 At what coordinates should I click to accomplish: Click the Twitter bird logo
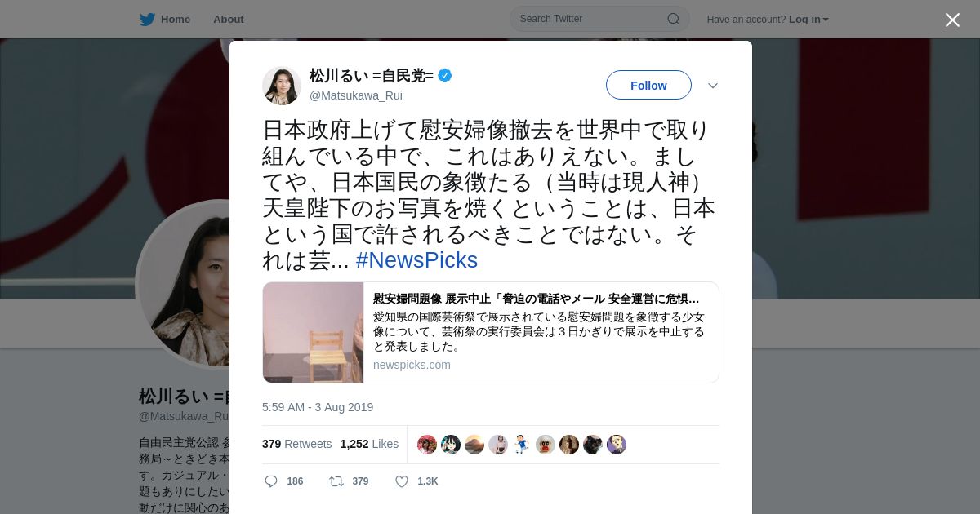(147, 19)
